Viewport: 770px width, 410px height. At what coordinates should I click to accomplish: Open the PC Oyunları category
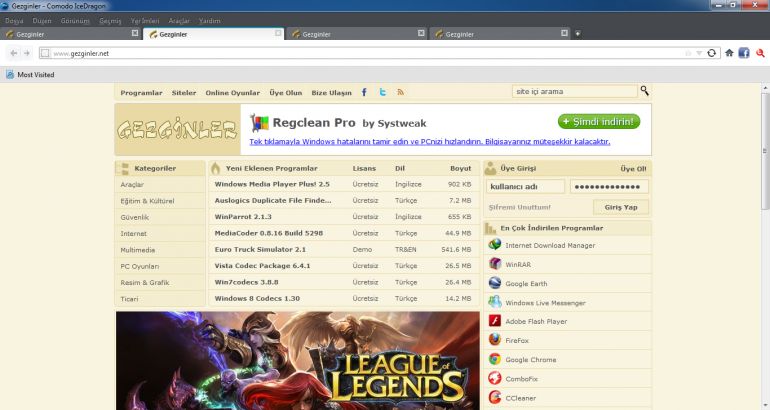click(139, 266)
